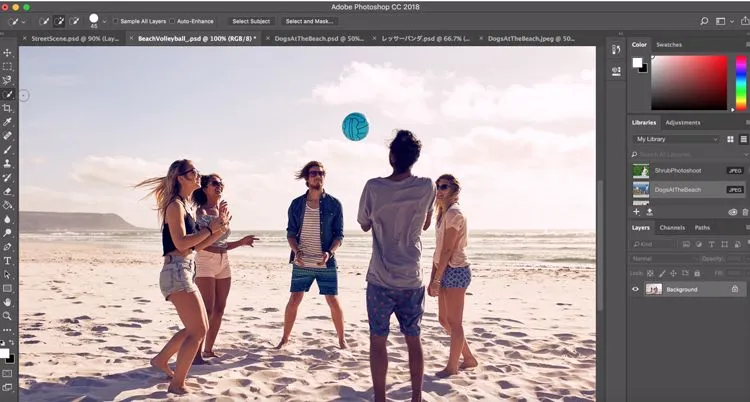Viewport: 750px width, 402px height.
Task: Open the My Library dropdown
Action: tap(675, 139)
